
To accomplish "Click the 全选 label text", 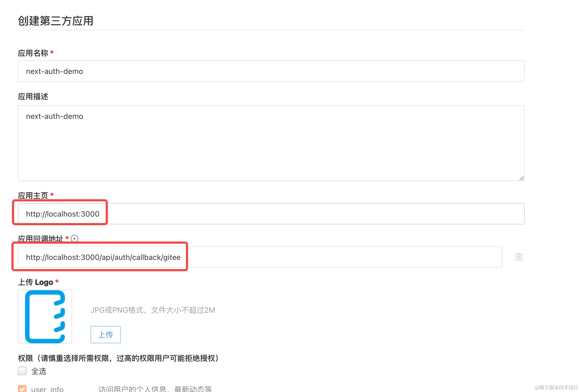I will tap(39, 371).
